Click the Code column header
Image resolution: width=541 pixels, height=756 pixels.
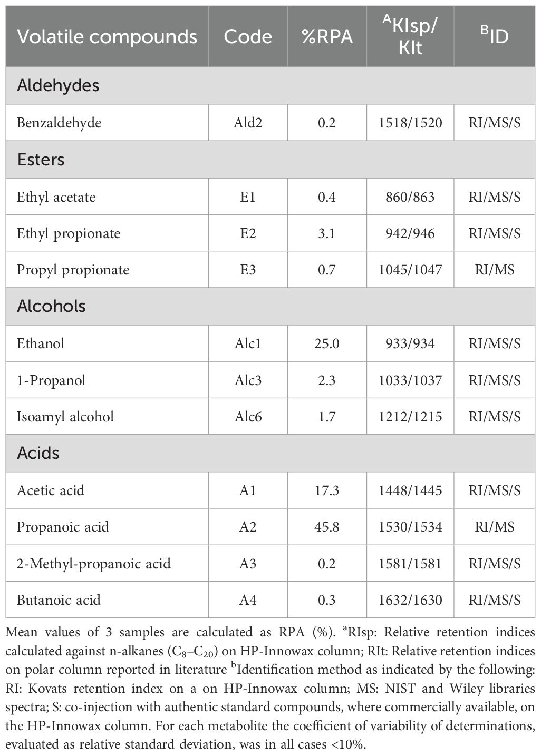(247, 36)
